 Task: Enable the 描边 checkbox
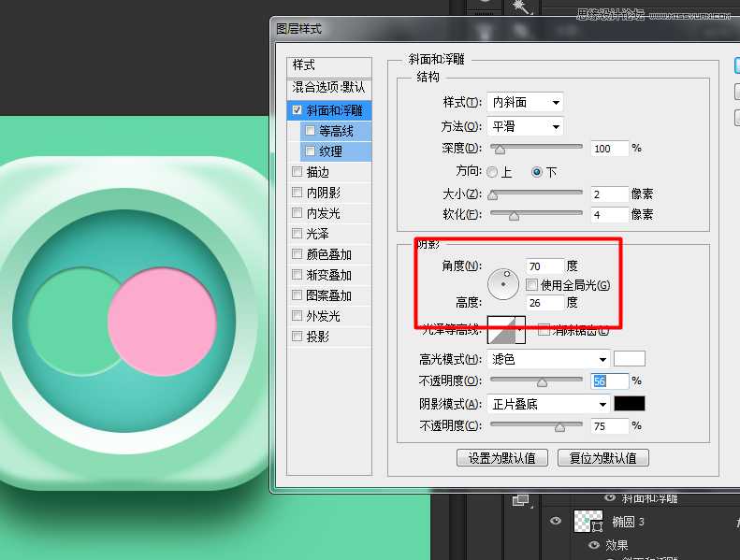click(297, 172)
